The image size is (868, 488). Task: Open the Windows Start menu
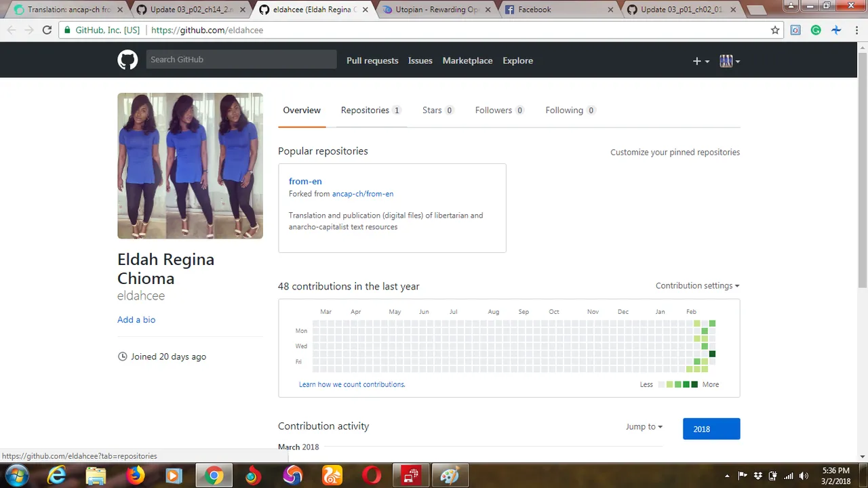(16, 475)
